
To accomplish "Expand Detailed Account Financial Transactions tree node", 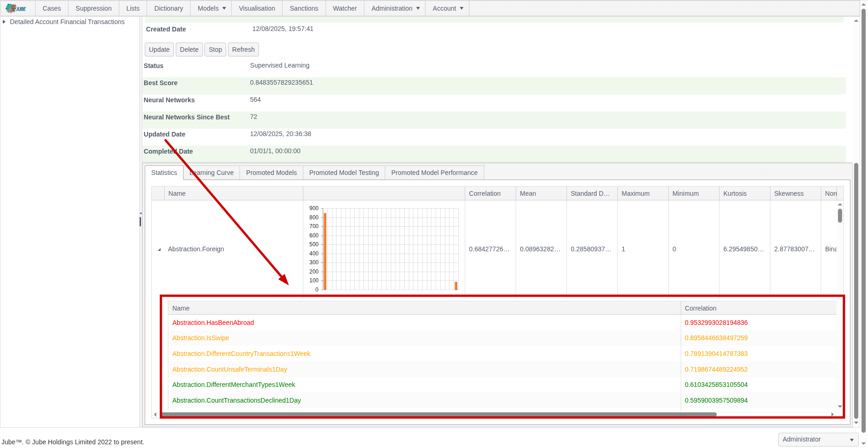I will (x=4, y=22).
